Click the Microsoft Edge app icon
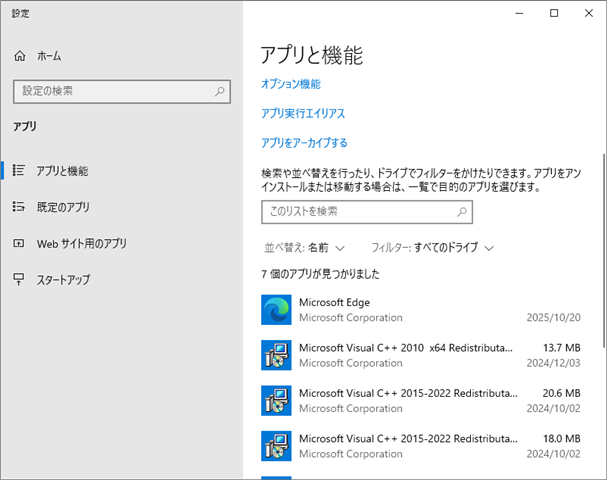 (276, 310)
